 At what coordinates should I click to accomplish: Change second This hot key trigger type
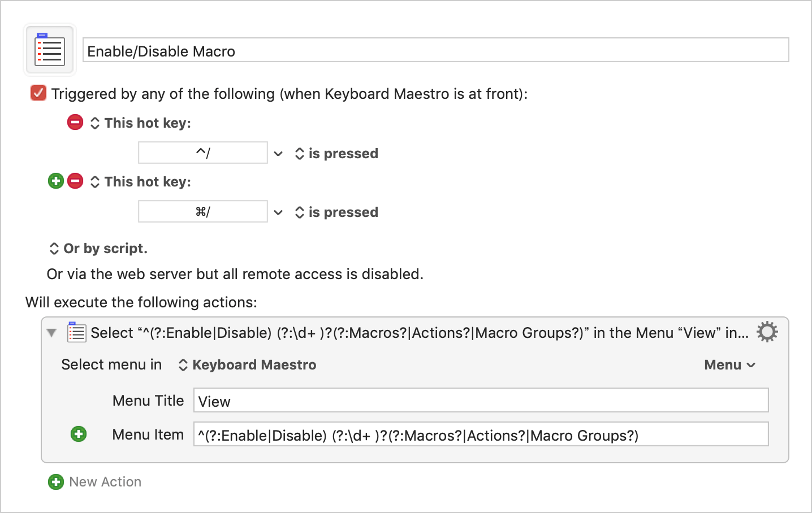[140, 182]
